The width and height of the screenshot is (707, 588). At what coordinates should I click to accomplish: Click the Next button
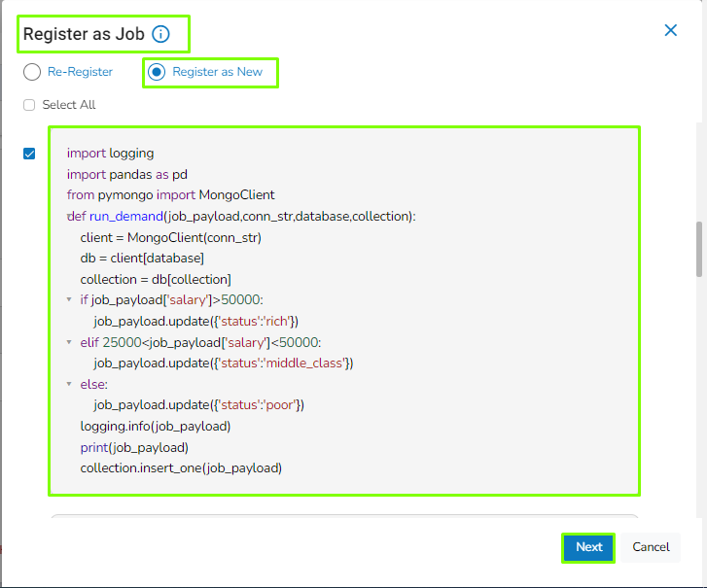pyautogui.click(x=588, y=547)
